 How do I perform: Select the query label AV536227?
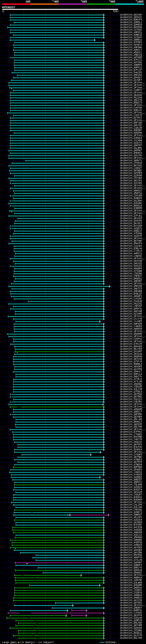[8, 8]
